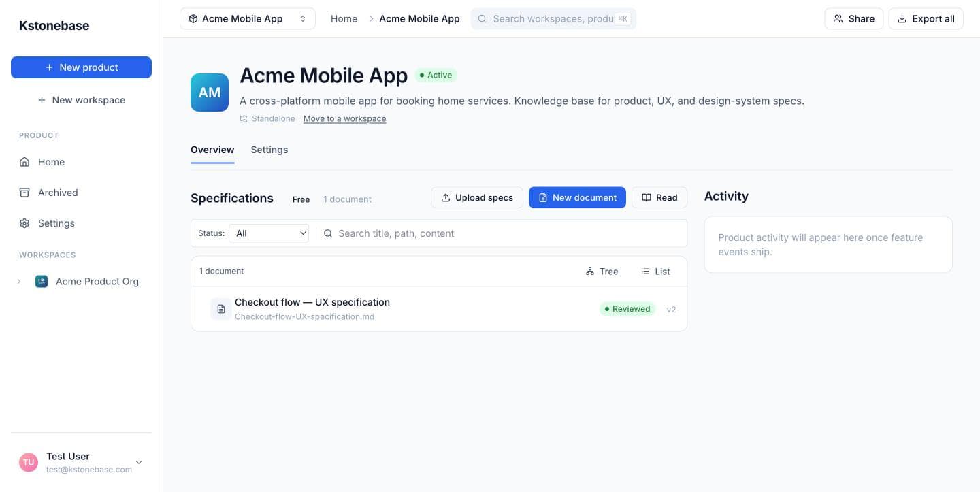Click the Share button
Viewport: 980px width, 492px height.
point(854,19)
